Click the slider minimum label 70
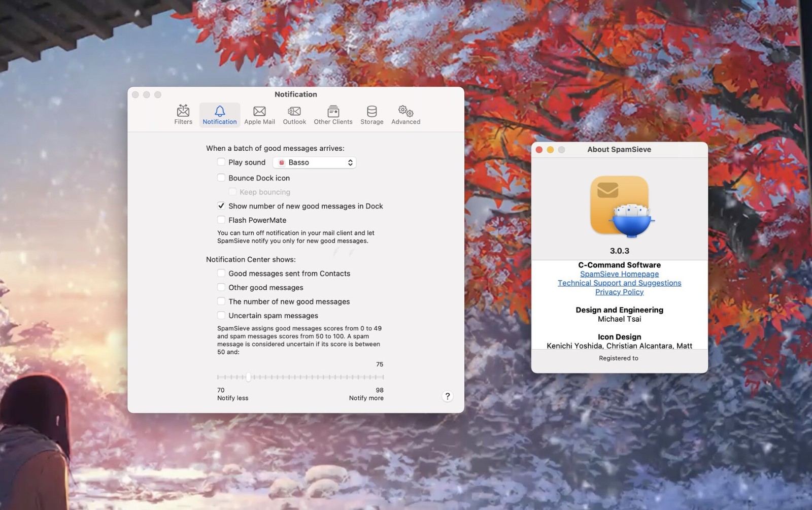812x510 pixels. 221,390
